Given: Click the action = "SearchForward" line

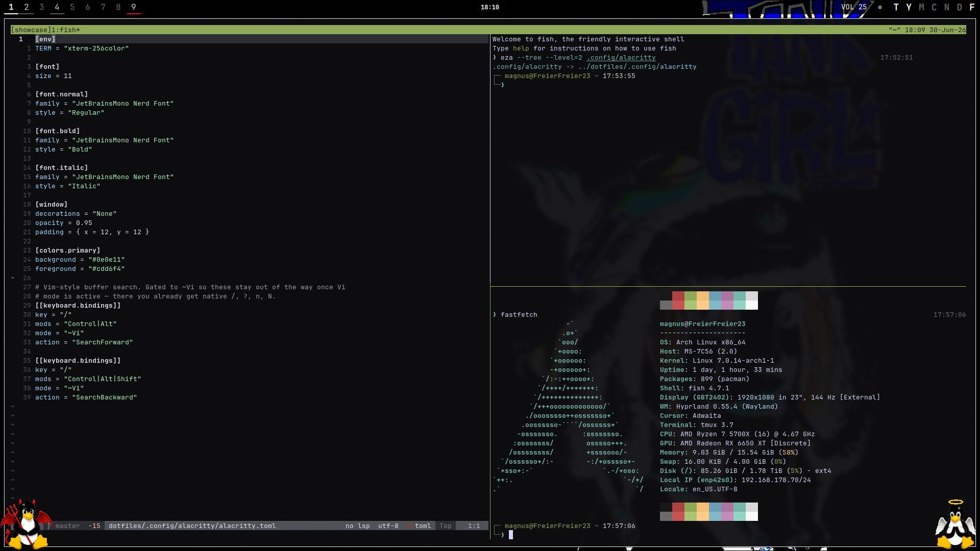Looking at the screenshot, I should (x=84, y=342).
